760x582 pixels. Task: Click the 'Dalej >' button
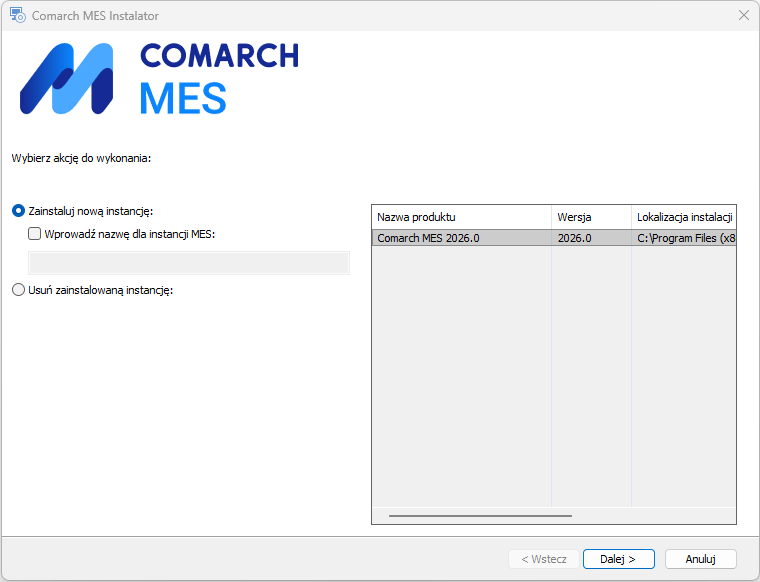click(618, 559)
